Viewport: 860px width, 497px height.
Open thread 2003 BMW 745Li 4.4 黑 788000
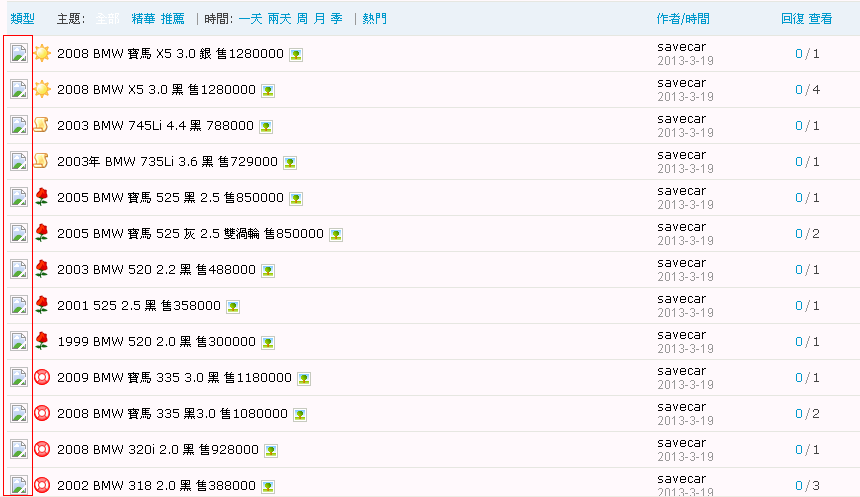(155, 126)
